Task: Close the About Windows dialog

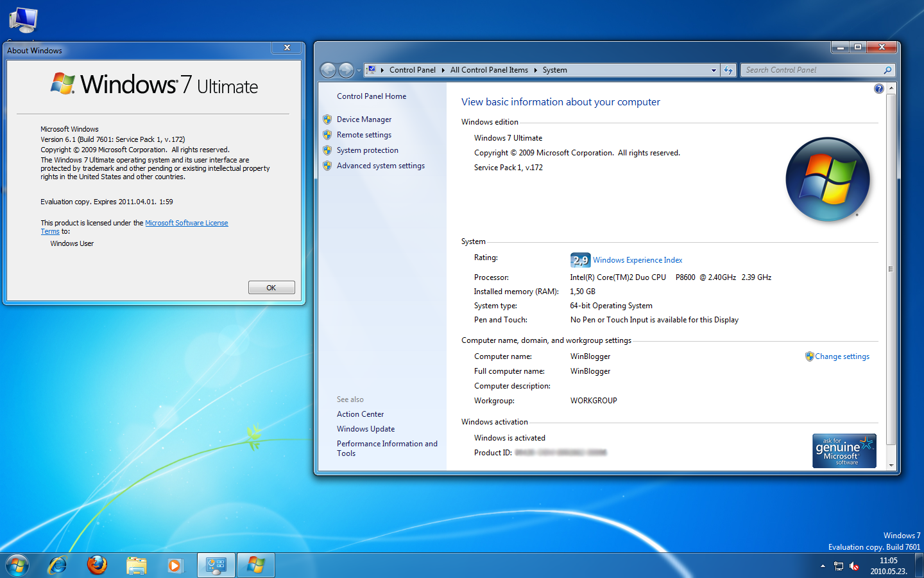Action: [x=287, y=48]
